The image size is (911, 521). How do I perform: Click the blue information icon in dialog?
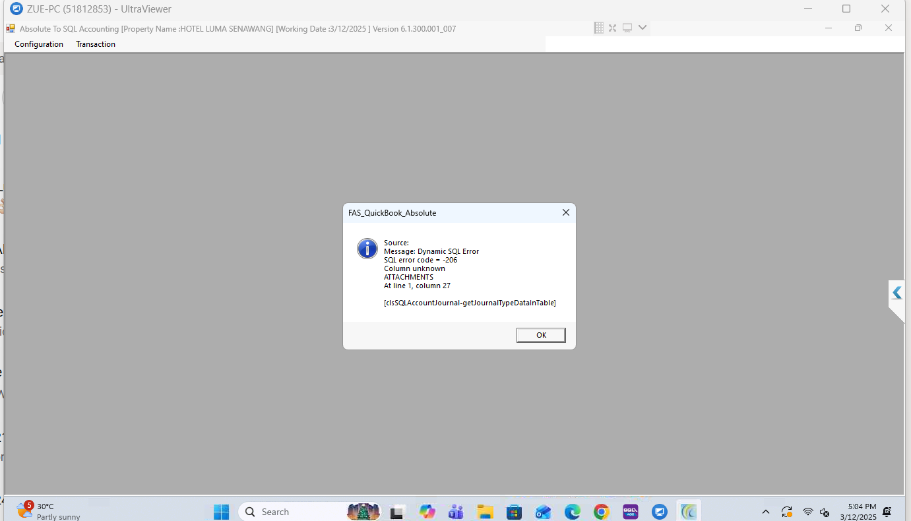[x=367, y=249]
